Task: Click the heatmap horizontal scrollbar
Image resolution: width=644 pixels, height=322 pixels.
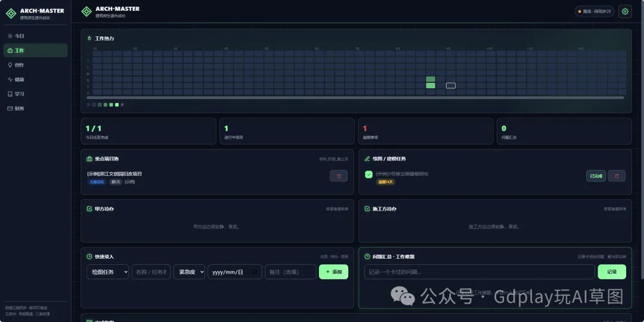Action: point(355,98)
